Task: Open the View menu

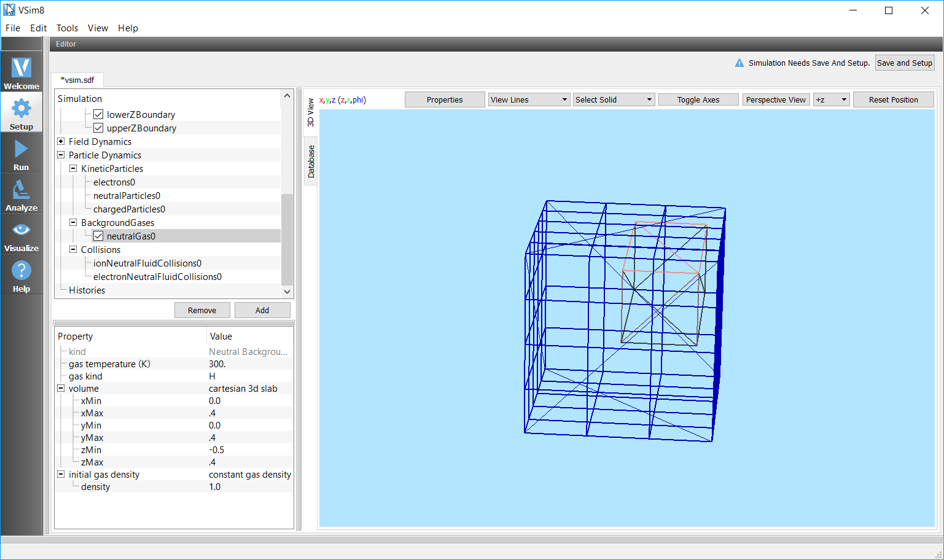Action: click(x=98, y=28)
